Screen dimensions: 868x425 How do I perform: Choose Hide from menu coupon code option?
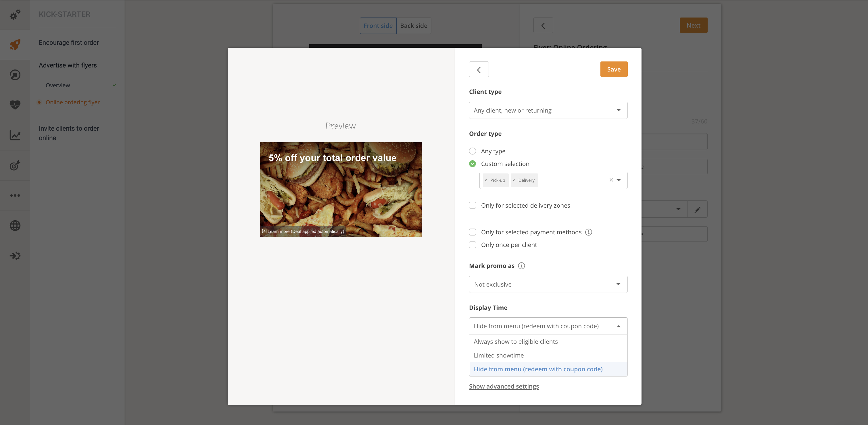click(548, 369)
